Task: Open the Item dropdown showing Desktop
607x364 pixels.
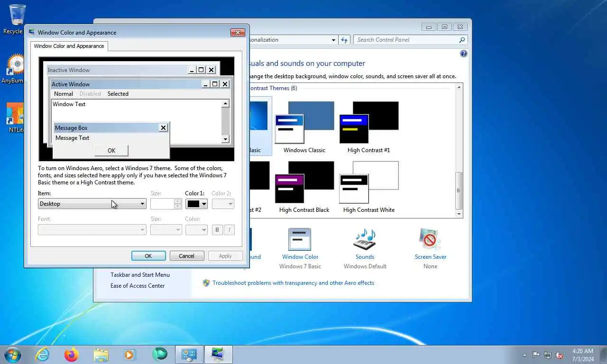Action: click(92, 204)
